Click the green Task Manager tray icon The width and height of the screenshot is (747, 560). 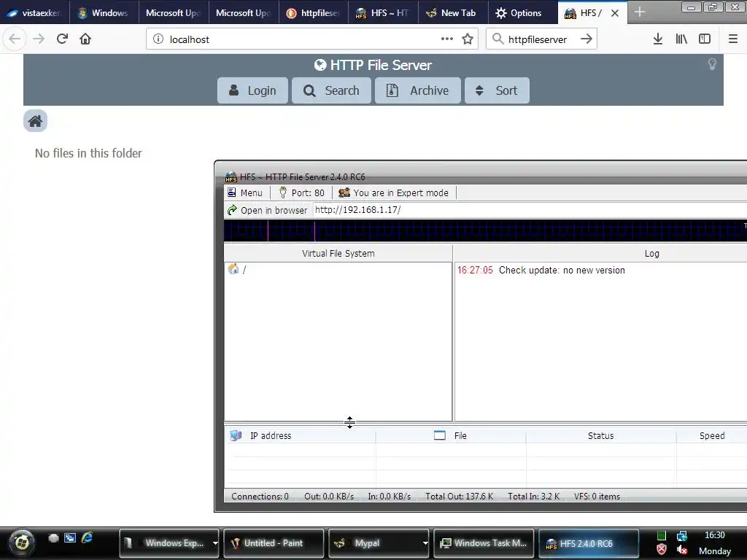coord(661,536)
